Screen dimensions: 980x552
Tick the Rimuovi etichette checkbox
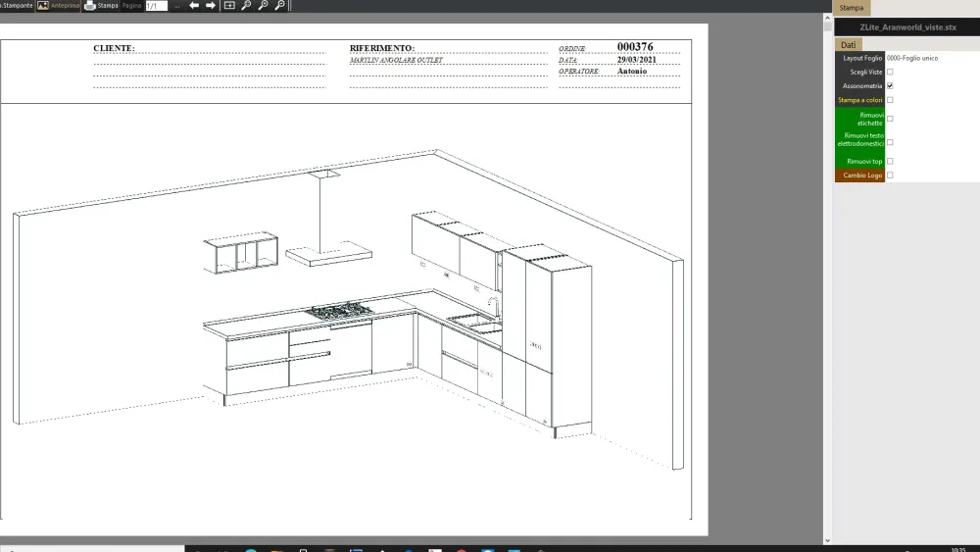click(x=890, y=119)
